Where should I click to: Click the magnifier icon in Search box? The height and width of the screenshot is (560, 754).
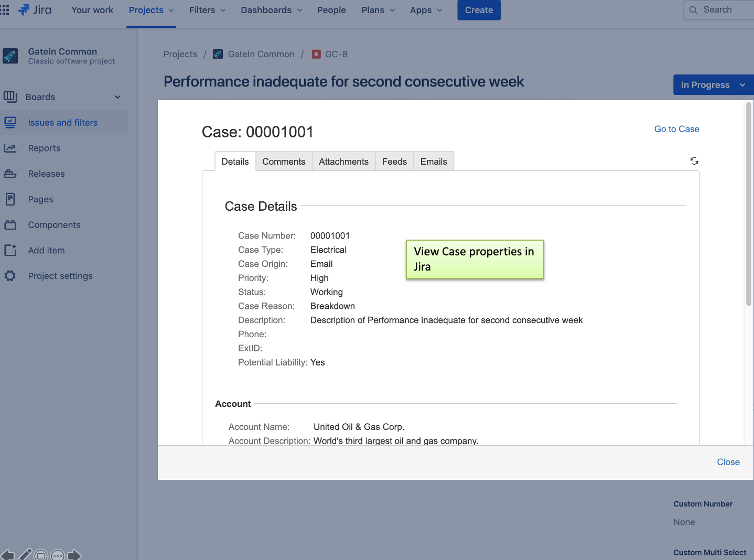click(x=693, y=10)
